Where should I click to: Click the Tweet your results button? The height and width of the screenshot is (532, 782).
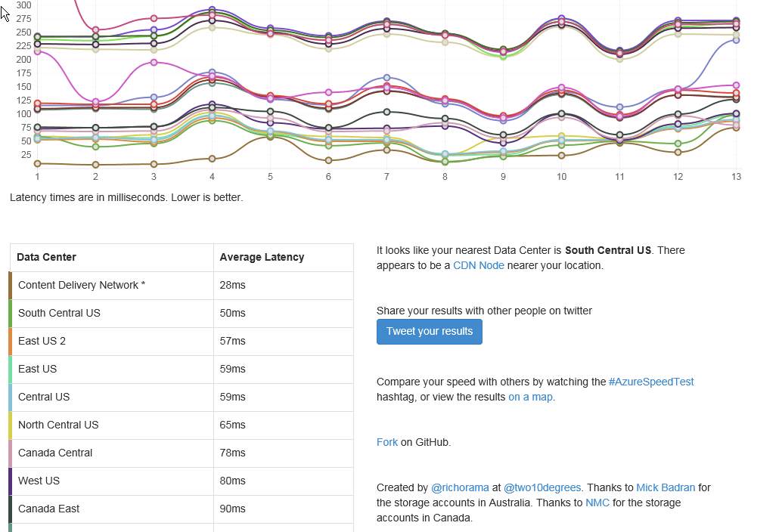click(429, 331)
